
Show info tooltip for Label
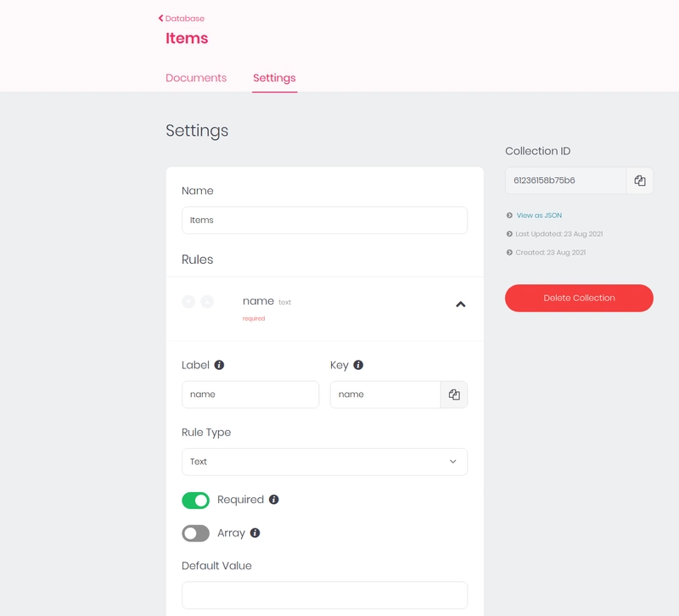[219, 365]
